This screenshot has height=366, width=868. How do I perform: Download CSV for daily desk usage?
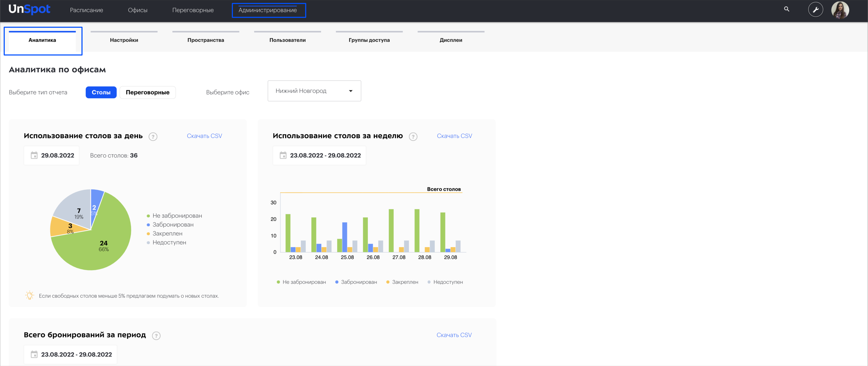[204, 136]
